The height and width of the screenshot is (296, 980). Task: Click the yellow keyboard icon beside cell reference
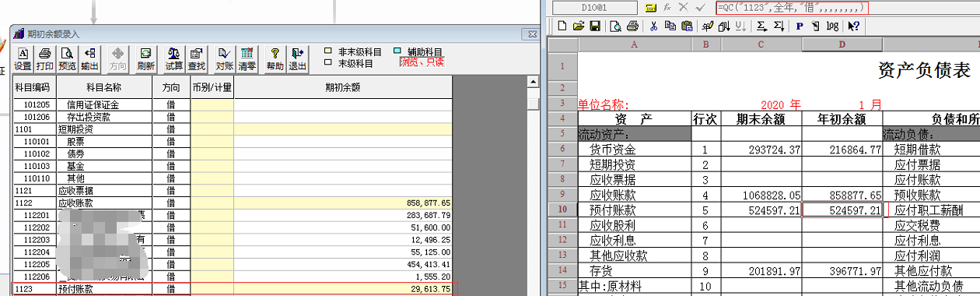click(x=650, y=7)
